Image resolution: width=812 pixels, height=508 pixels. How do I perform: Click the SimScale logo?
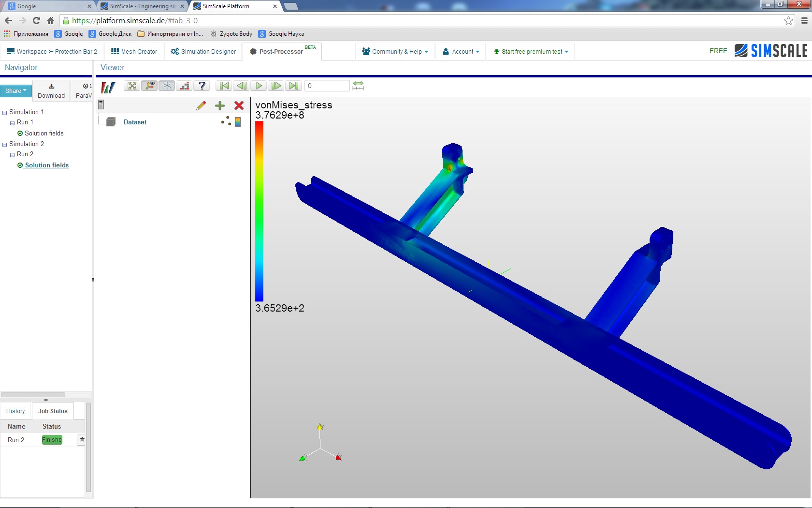point(771,51)
